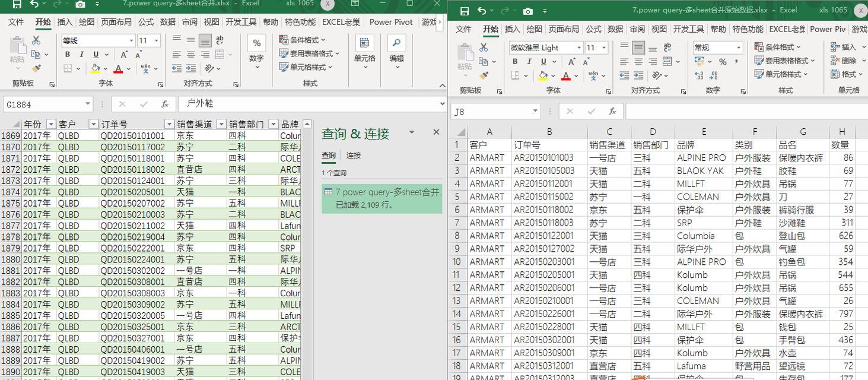Open the 数据 tab in left window
This screenshot has height=380, width=868.
click(x=168, y=22)
